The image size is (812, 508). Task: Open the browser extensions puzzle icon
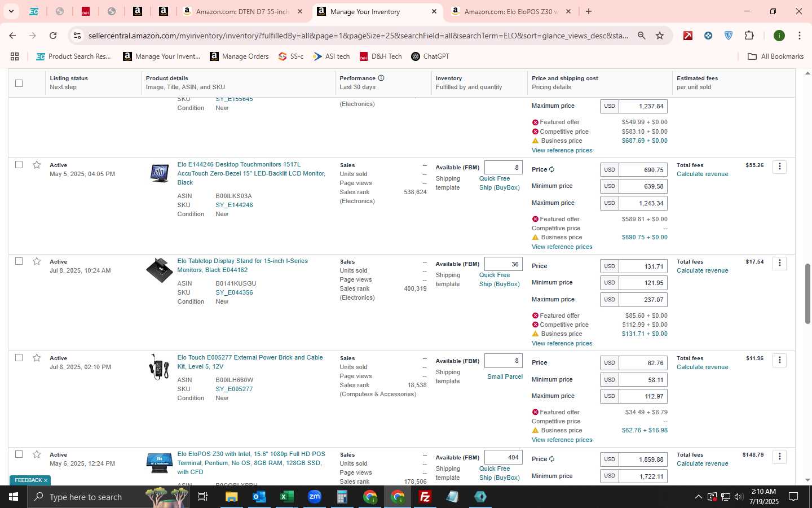(x=749, y=36)
